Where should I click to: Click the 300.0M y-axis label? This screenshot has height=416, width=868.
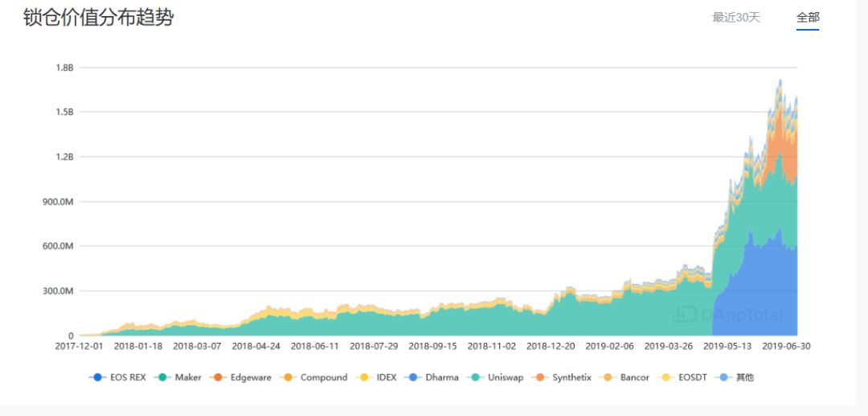click(x=58, y=290)
